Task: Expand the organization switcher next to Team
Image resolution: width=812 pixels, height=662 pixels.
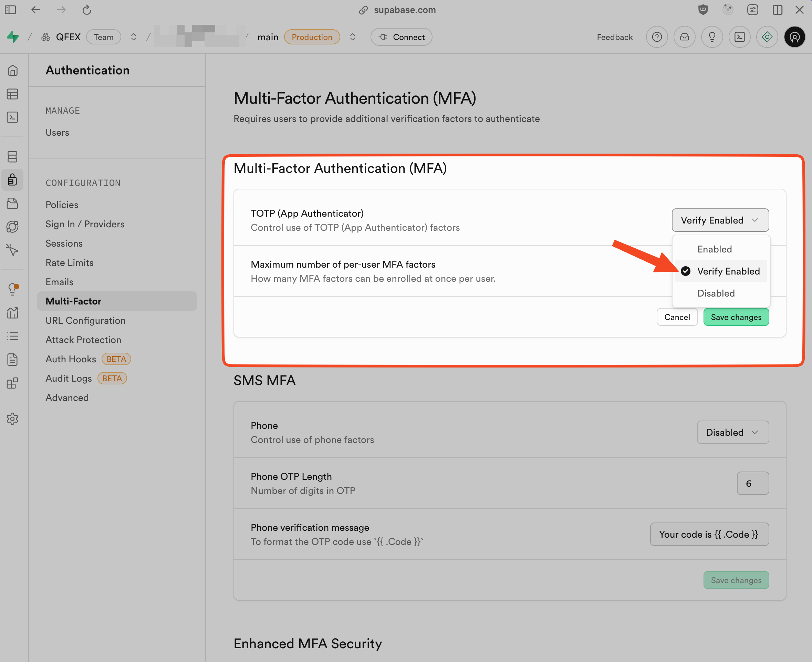Action: click(x=133, y=37)
